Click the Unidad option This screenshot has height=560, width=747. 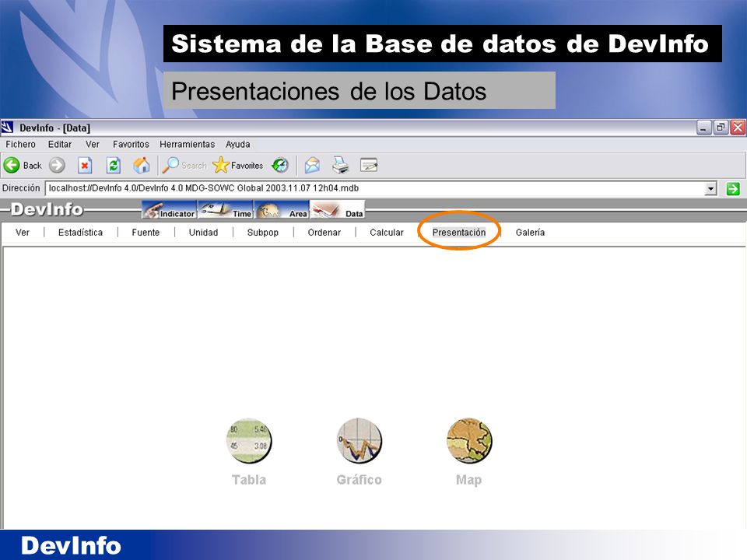(203, 233)
